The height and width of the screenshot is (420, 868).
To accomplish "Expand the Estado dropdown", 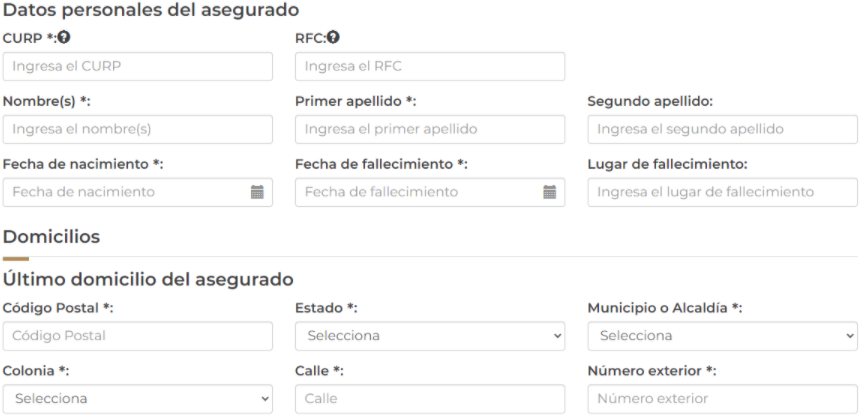I will [x=430, y=336].
